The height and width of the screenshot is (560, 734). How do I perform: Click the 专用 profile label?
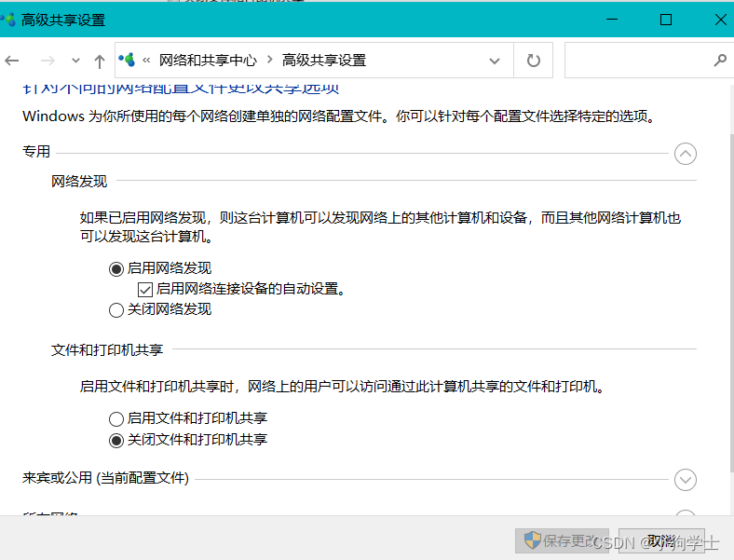[36, 152]
